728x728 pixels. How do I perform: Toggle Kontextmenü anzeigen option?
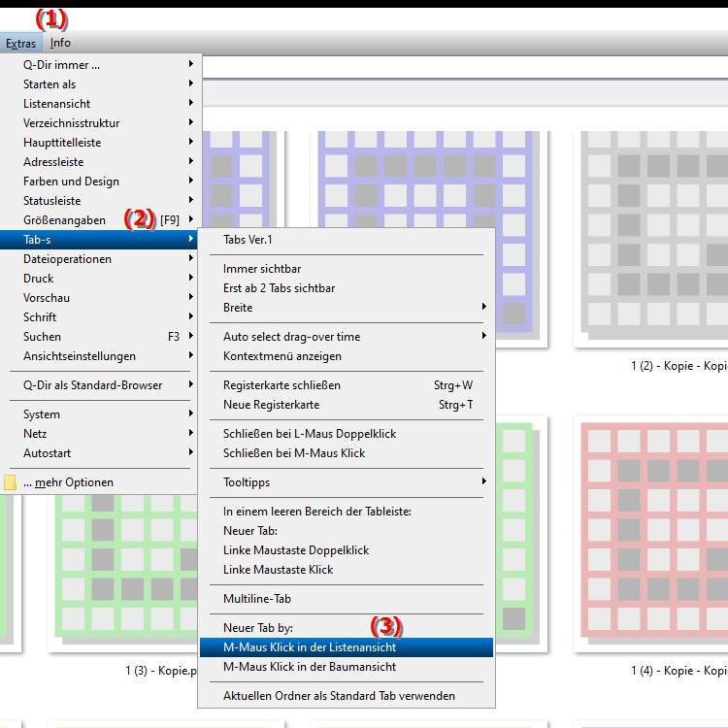[x=347, y=356]
